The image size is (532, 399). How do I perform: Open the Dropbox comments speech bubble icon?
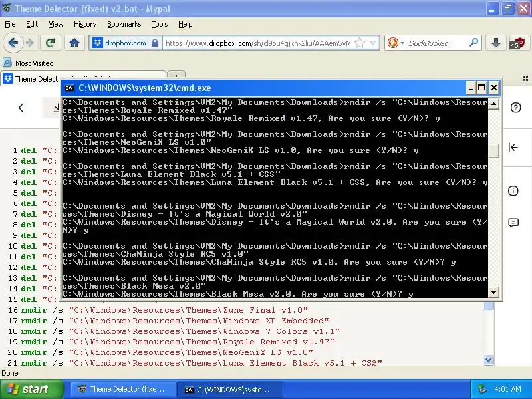pyautogui.click(x=513, y=223)
